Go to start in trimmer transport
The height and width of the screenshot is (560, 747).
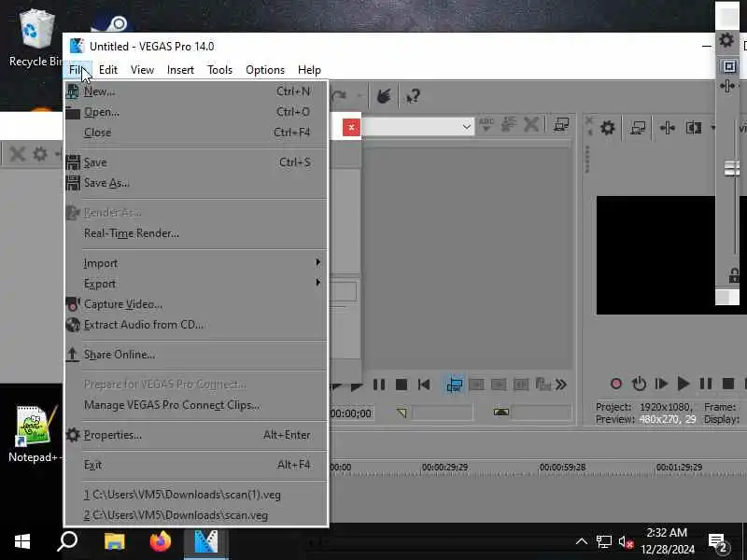click(424, 385)
